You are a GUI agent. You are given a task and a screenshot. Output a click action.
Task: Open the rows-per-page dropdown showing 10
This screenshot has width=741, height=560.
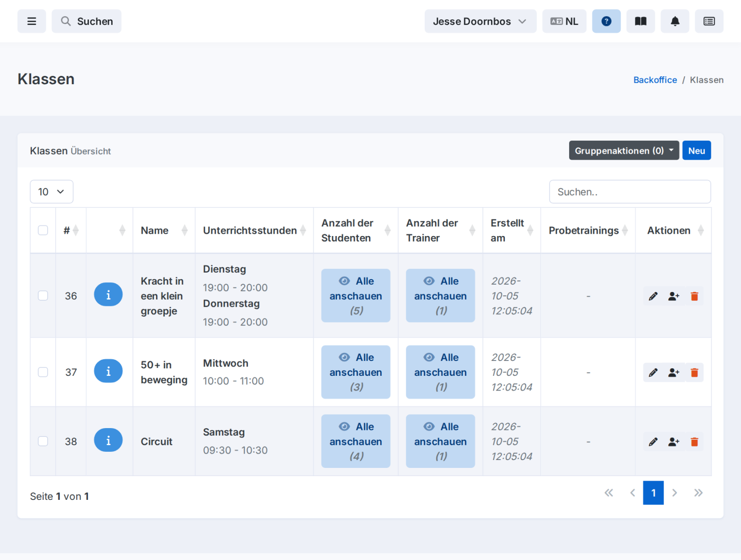coord(51,192)
